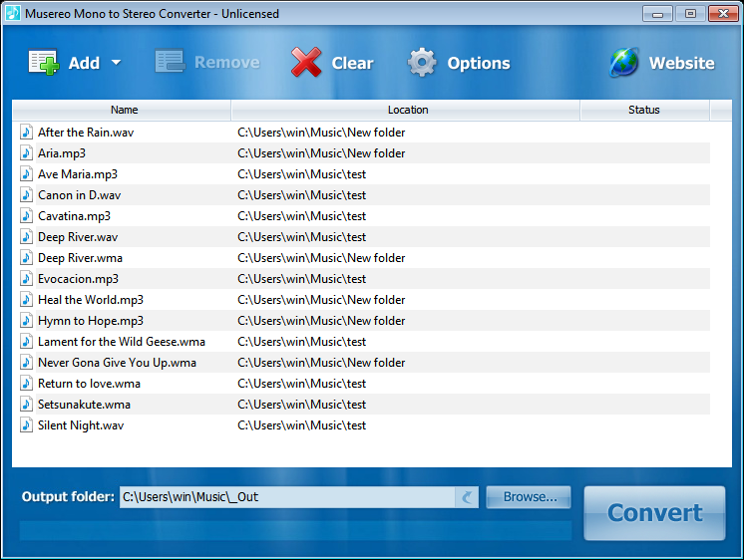Click the red X Clear icon
Viewport: 744px width, 560px height.
point(306,63)
